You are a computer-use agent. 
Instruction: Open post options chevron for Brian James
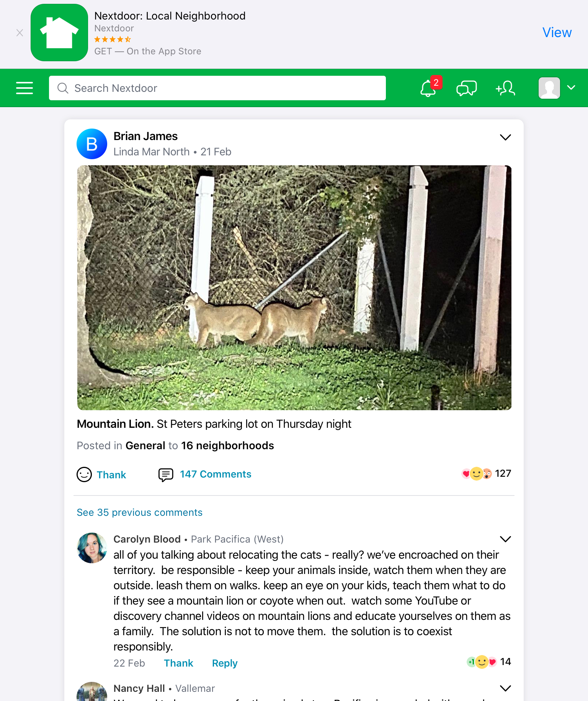(505, 137)
